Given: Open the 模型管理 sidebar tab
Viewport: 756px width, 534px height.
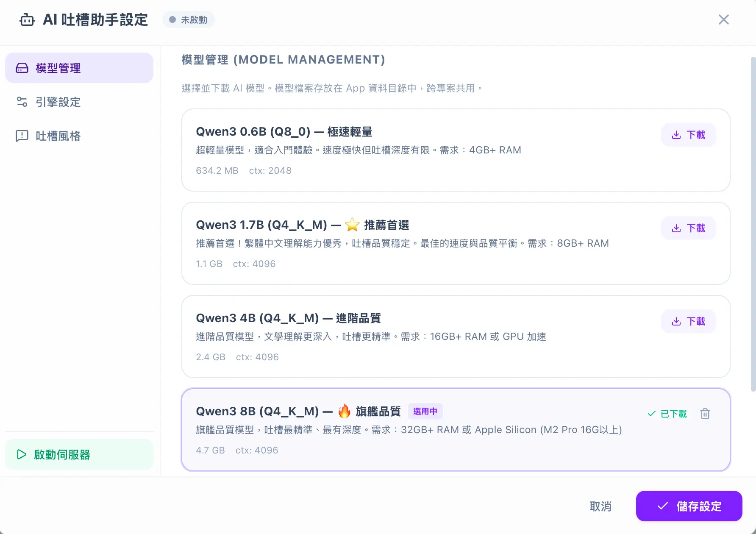Looking at the screenshot, I should (79, 68).
